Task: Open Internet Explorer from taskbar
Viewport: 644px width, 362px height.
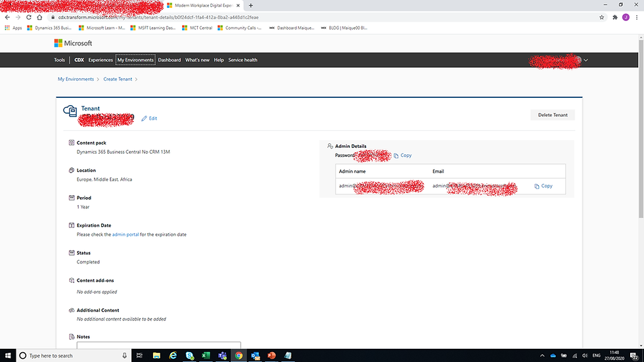Action: click(173, 355)
